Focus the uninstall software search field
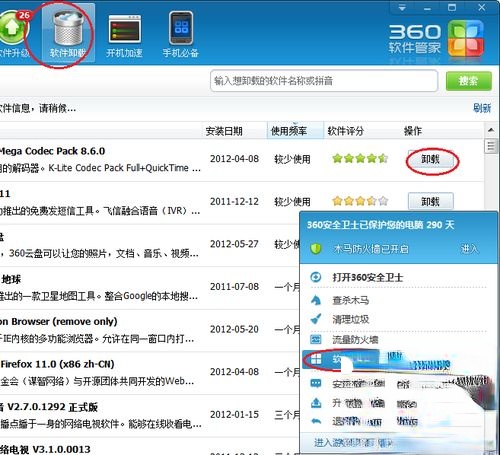The image size is (500, 455). 324,81
